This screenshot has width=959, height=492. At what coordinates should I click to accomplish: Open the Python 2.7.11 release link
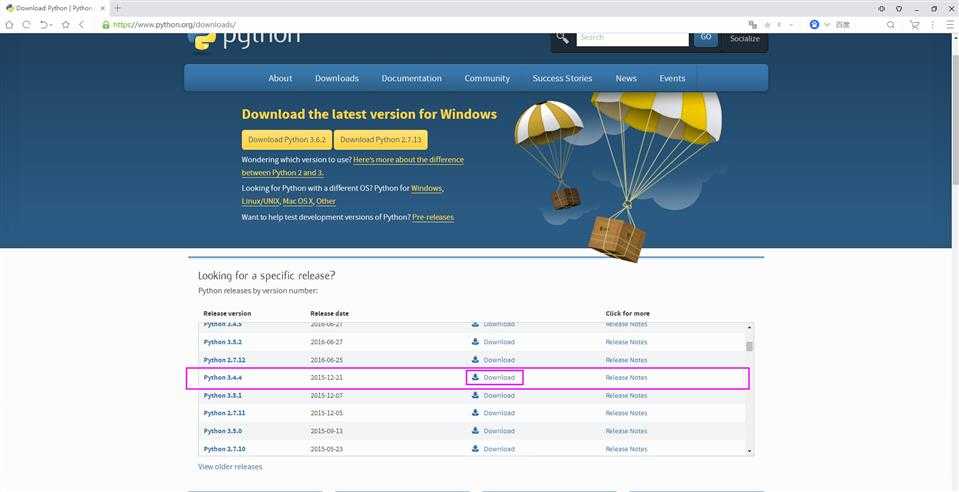pos(224,413)
